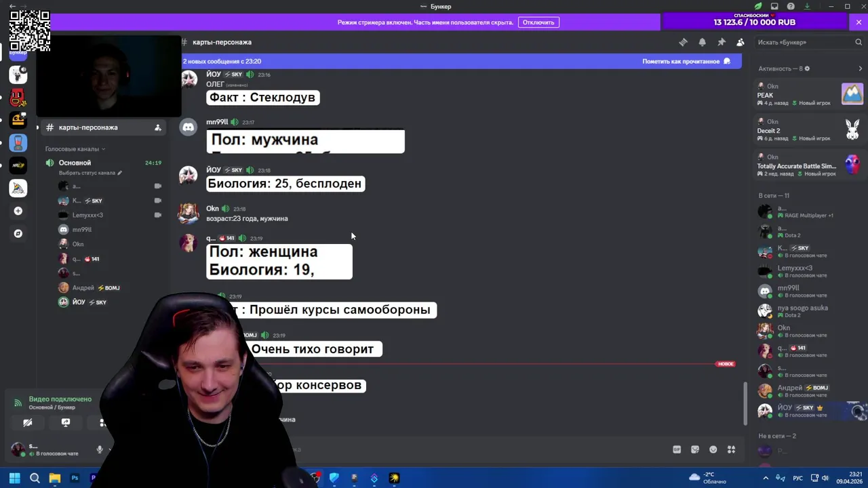Click the green leaf icon in title bar
This screenshot has height=488, width=868.
click(x=758, y=6)
